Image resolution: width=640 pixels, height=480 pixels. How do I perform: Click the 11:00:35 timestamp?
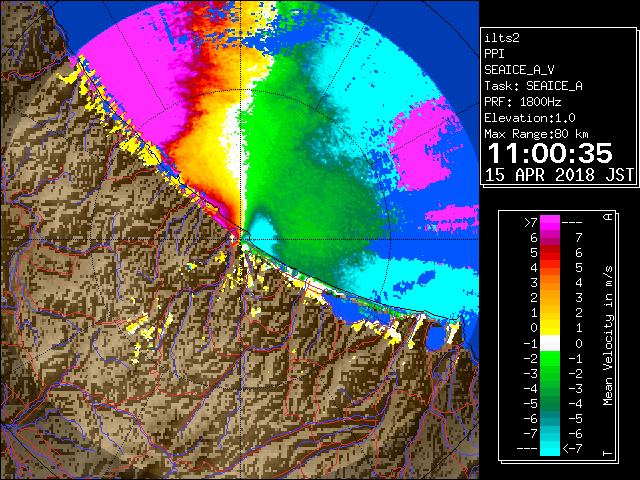click(x=550, y=153)
